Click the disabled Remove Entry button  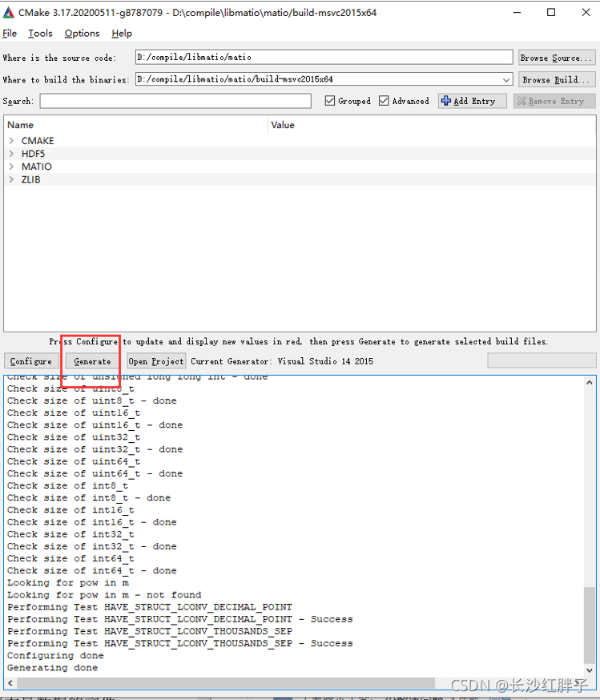[x=554, y=101]
